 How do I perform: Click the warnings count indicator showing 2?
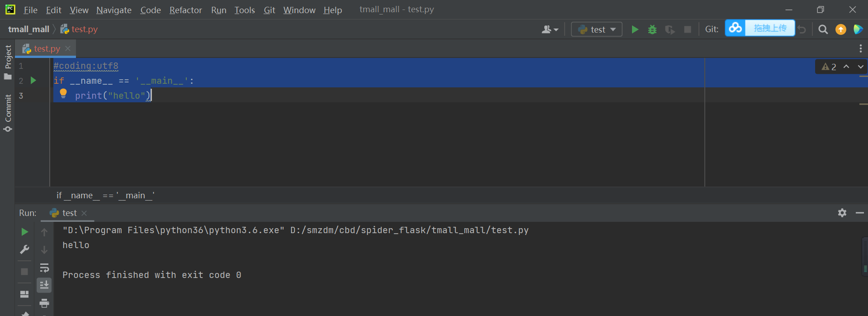829,67
